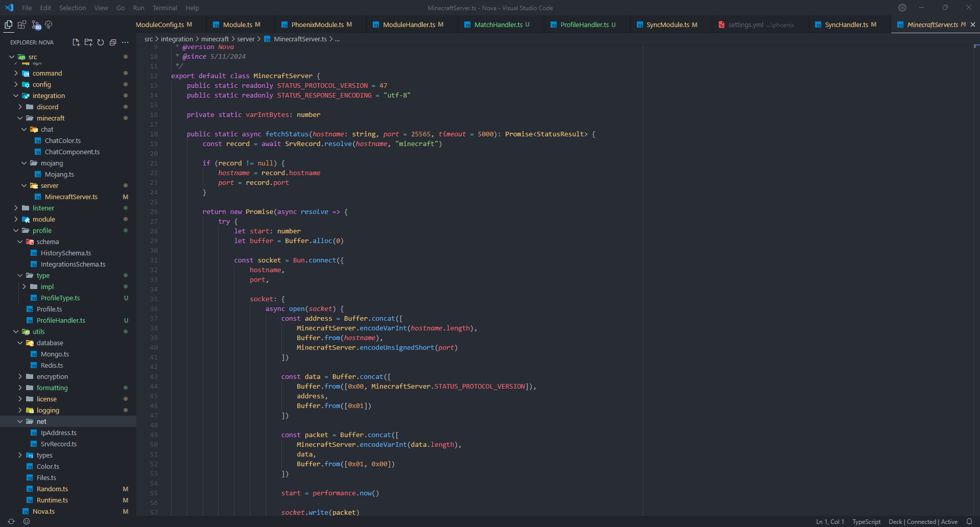Collapse the chat folder chevron
Screen dimensions: 980x527
tap(24, 129)
